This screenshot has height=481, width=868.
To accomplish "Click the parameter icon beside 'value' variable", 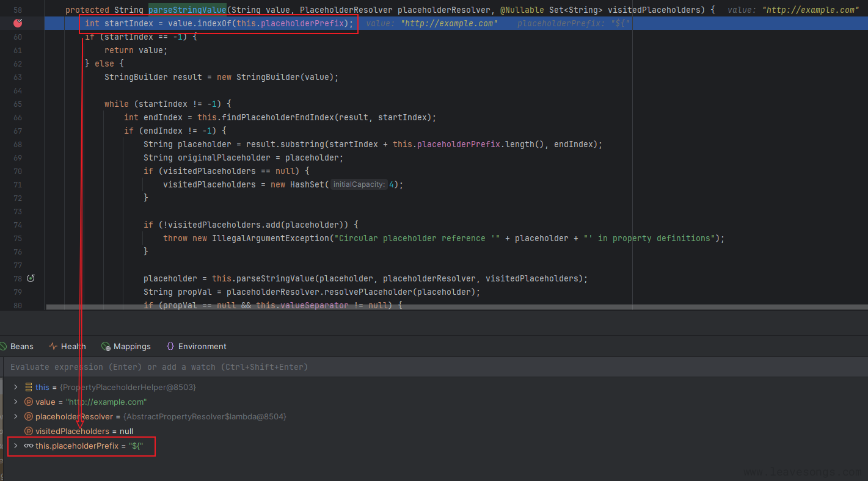I will point(28,402).
